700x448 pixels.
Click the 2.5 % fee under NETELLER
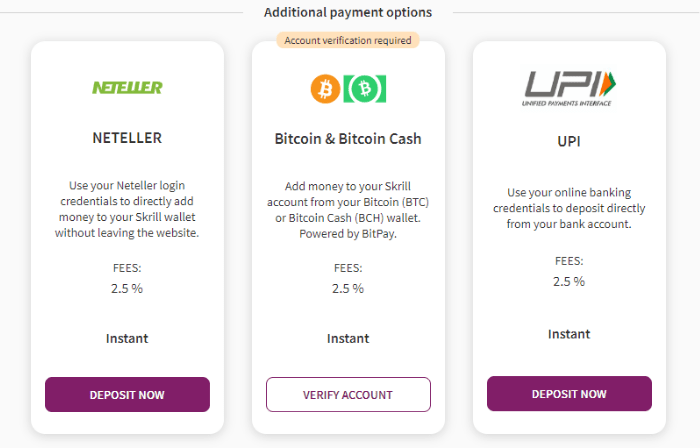coord(127,289)
